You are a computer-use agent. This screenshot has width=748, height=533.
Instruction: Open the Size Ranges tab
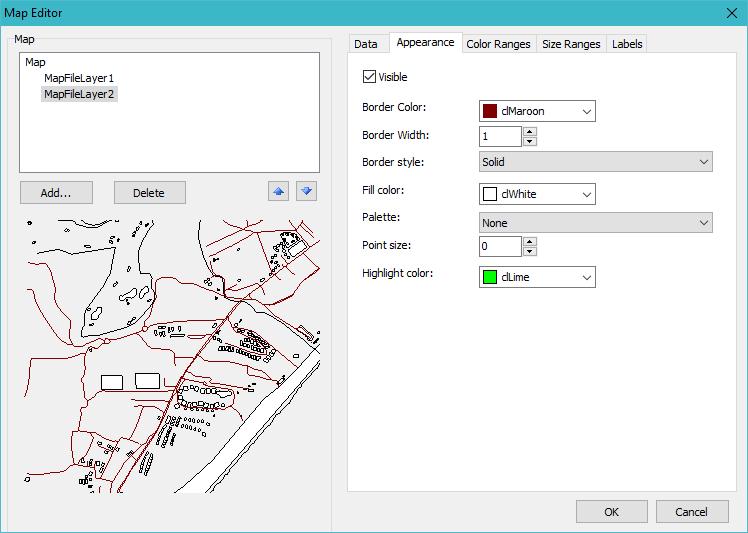coord(571,44)
